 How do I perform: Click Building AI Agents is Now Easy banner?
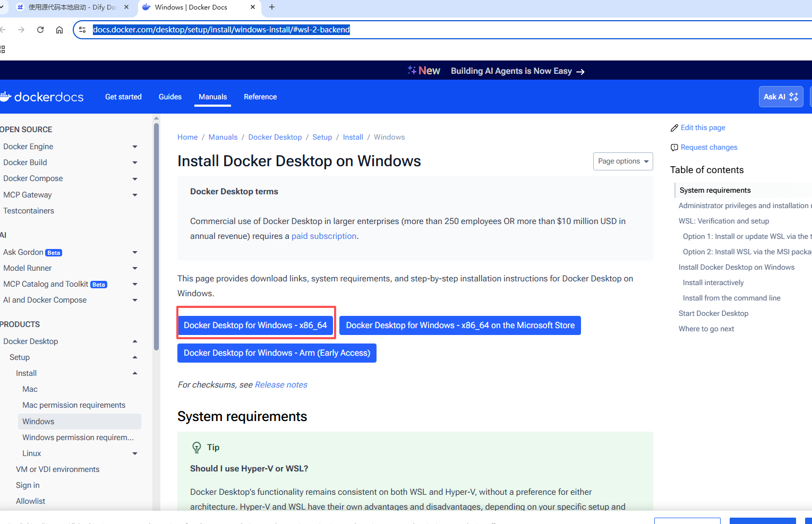517,71
